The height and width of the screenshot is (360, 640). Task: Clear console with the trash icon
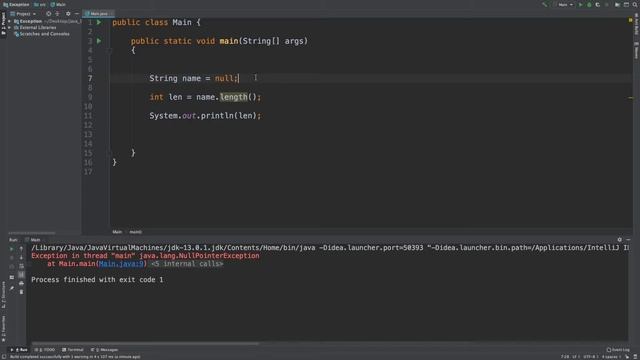[x=21, y=292]
